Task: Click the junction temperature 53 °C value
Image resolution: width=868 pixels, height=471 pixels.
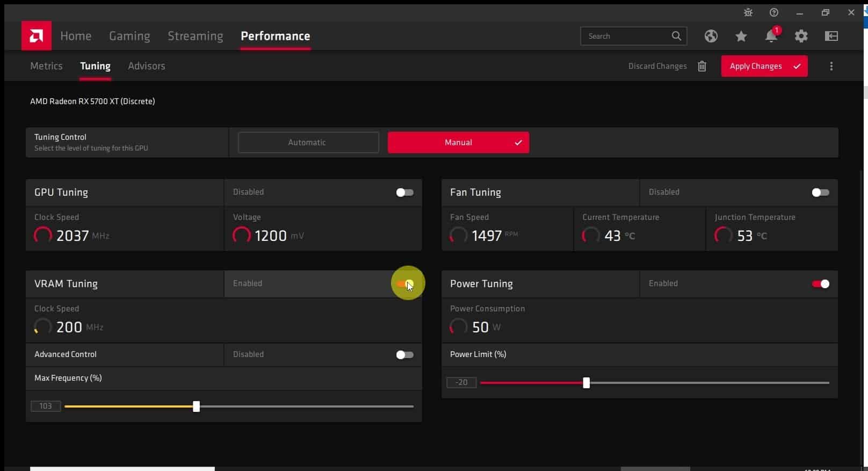Action: 752,236
